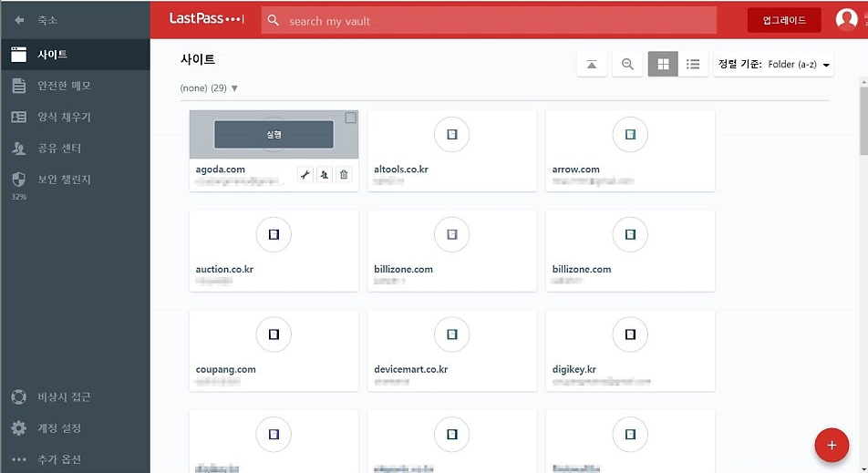The image size is (868, 473).
Task: Switch to list view
Action: (693, 64)
